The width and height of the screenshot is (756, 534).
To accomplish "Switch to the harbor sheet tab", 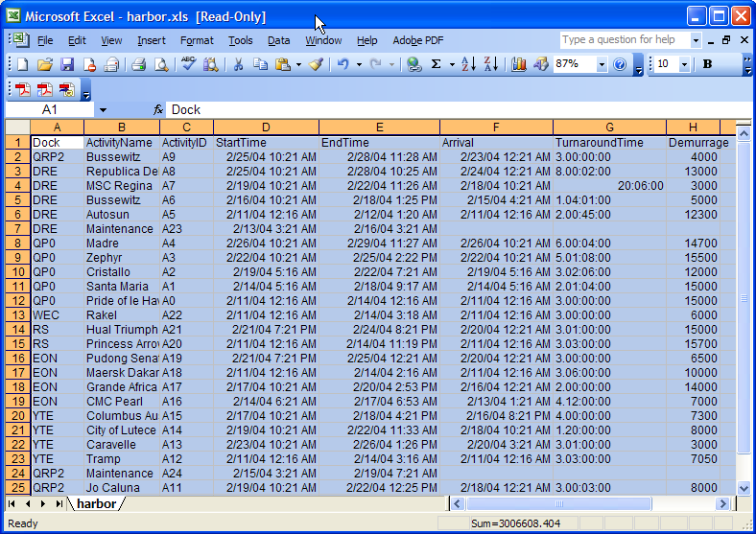I will pos(96,504).
